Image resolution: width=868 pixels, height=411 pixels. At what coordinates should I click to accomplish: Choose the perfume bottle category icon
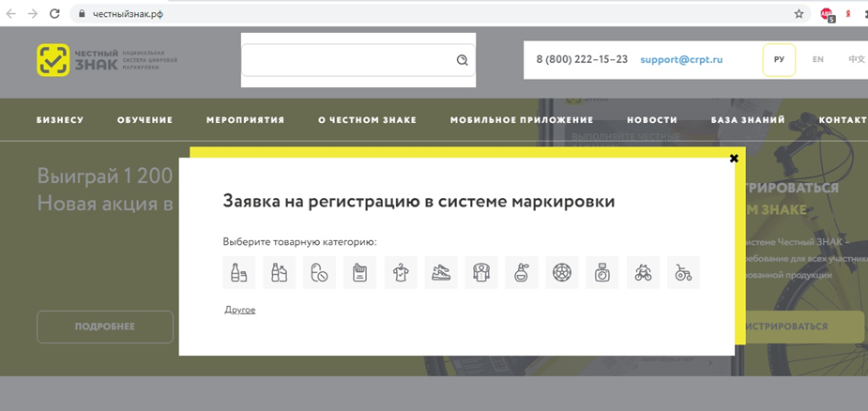point(522,272)
